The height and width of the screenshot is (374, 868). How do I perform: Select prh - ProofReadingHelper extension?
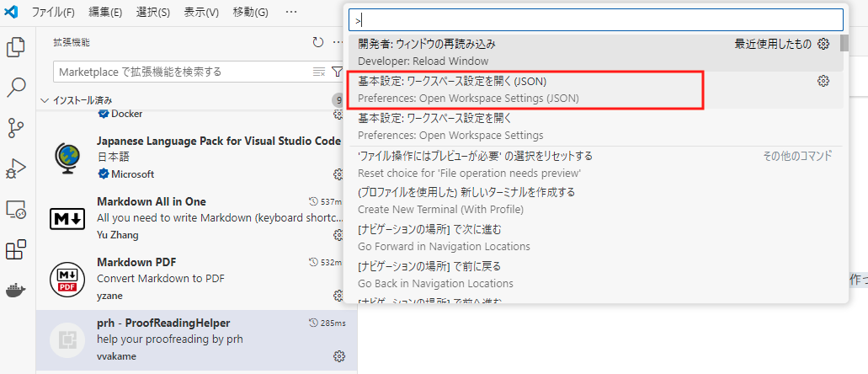(196, 340)
